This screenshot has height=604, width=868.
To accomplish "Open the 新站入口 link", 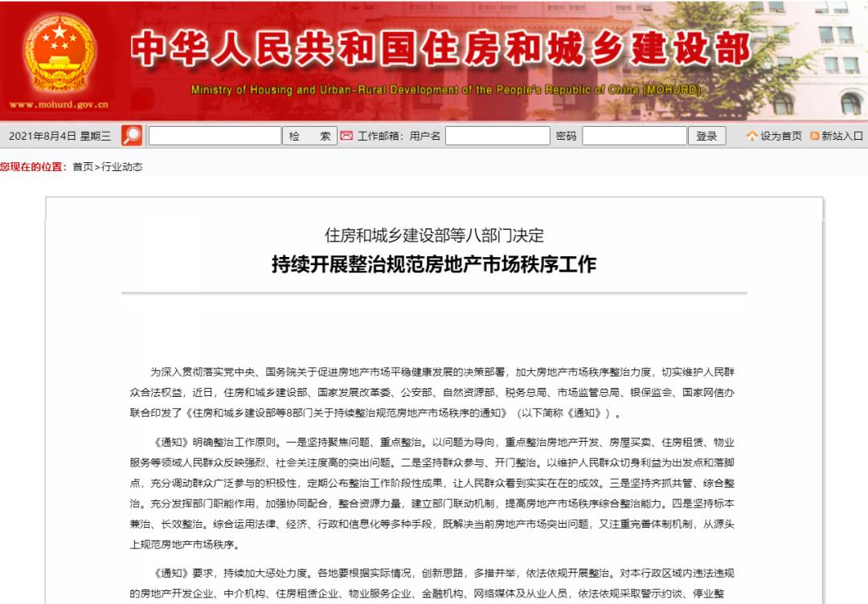I will 842,136.
